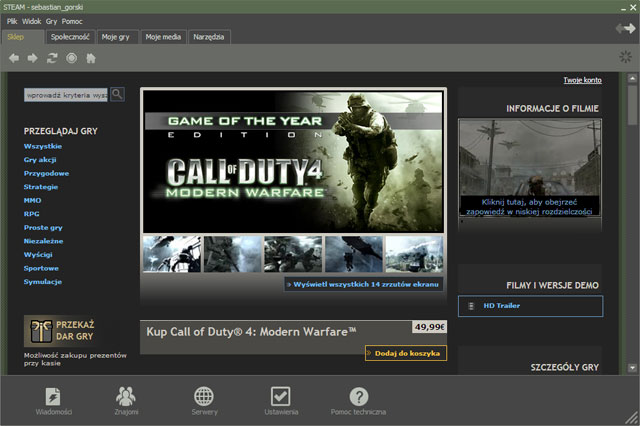This screenshot has width=640, height=426.
Task: Switch to the Moje media tab
Action: pyautogui.click(x=163, y=37)
